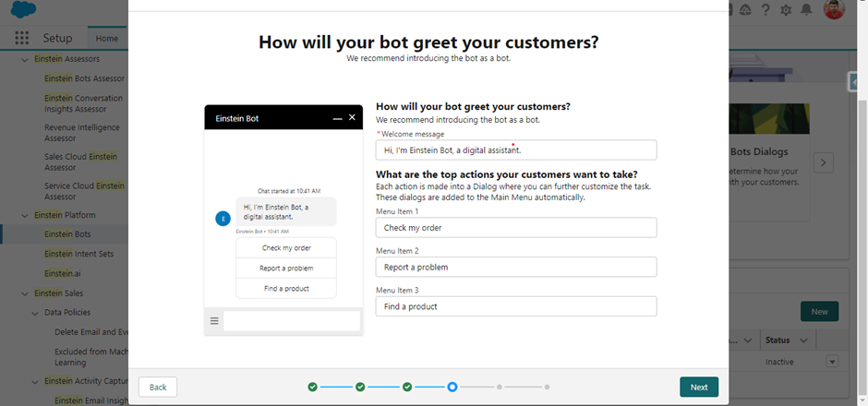Viewport: 868px width, 406px height.
Task: Click the blue bot avatar 'E'
Action: [223, 219]
